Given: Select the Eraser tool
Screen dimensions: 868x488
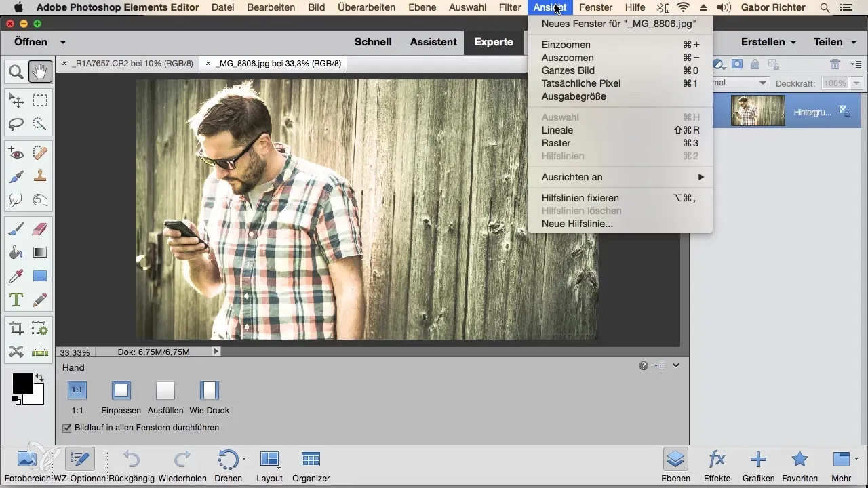Looking at the screenshot, I should pyautogui.click(x=40, y=230).
